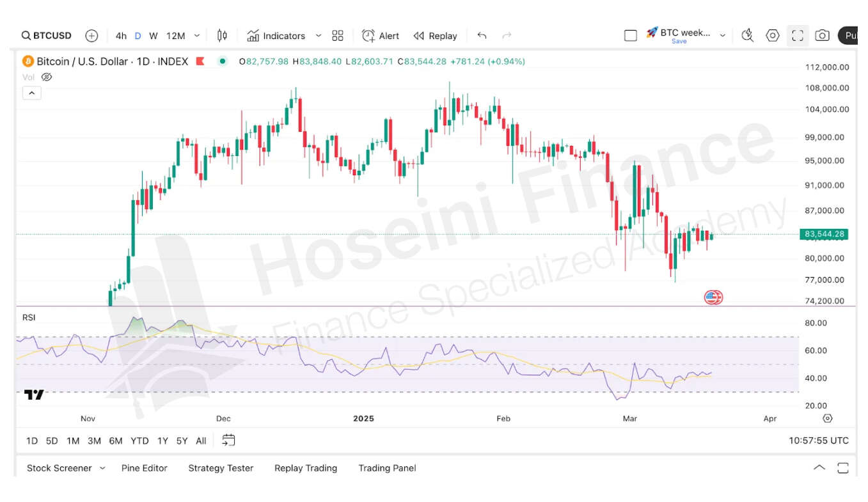Expand the Stock Screener dropdown arrow
868x502 pixels.
102,468
